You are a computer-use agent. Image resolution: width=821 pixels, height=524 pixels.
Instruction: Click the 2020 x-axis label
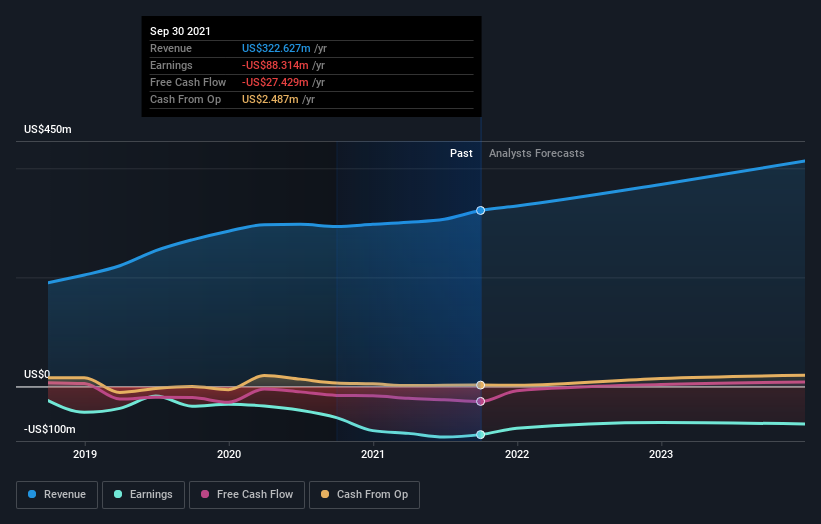coord(229,454)
